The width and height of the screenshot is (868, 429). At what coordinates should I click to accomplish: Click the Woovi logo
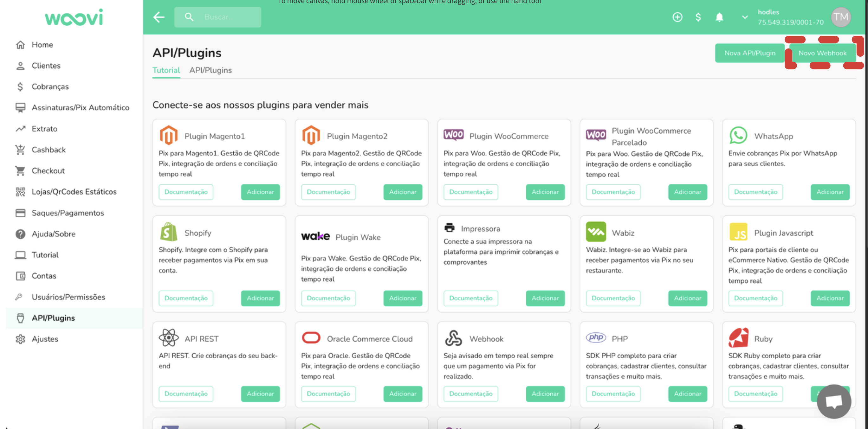[x=74, y=17]
